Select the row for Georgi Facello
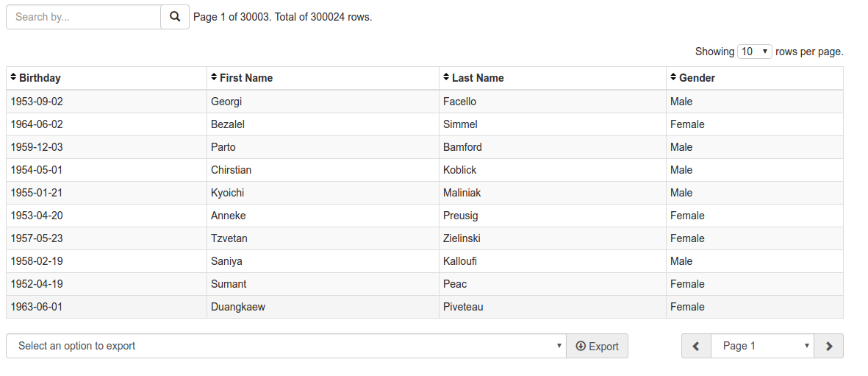The width and height of the screenshot is (868, 376). [425, 102]
